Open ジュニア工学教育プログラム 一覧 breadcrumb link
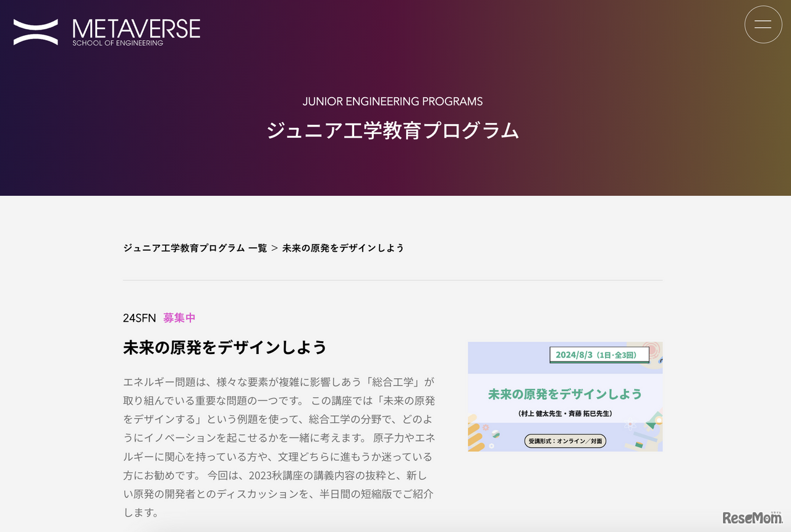The height and width of the screenshot is (532, 791). [x=195, y=248]
